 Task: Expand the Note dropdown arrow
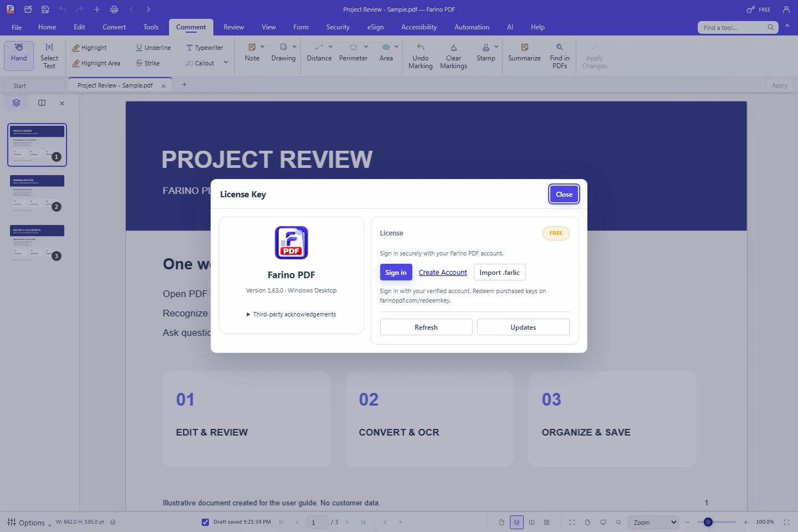(263, 47)
